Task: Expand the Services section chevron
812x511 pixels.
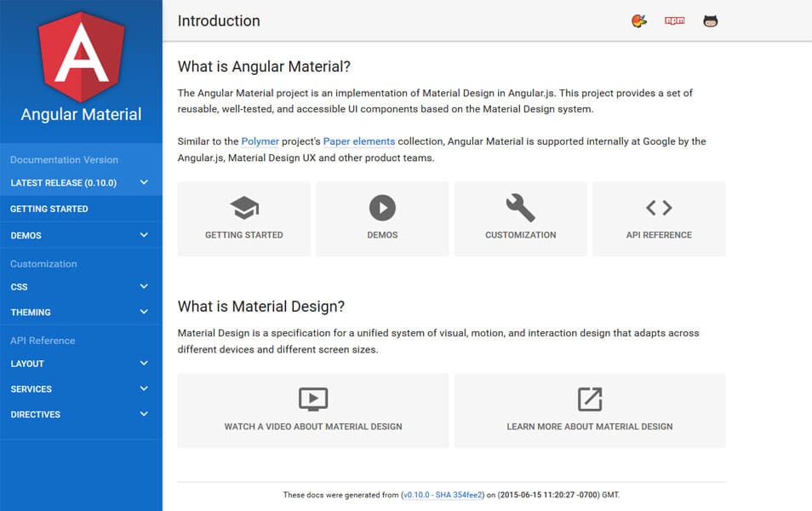Action: pos(144,388)
